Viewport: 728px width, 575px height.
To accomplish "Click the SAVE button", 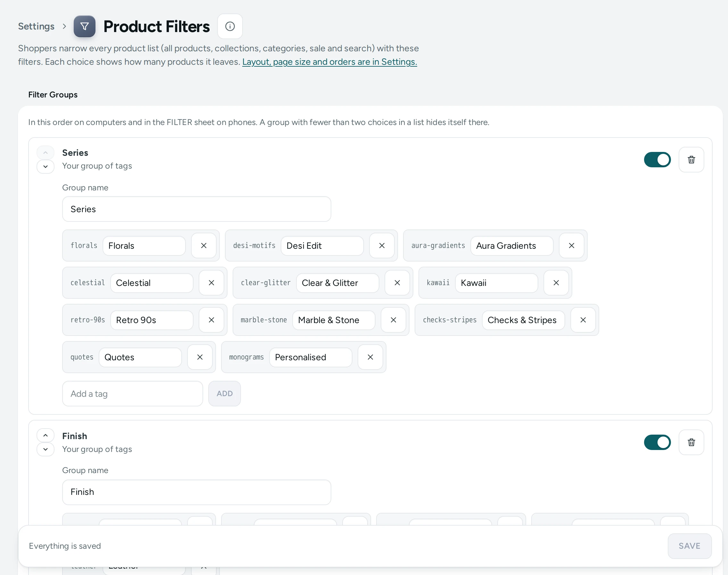I will click(x=689, y=546).
